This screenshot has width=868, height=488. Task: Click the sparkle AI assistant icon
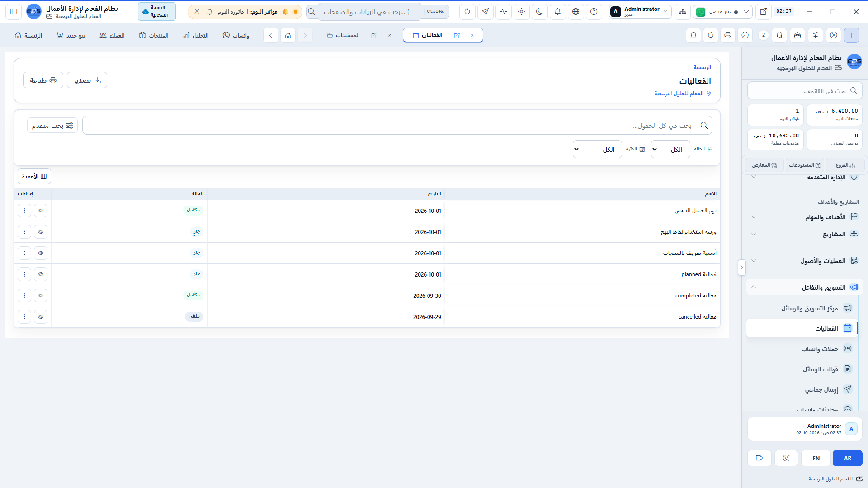815,35
